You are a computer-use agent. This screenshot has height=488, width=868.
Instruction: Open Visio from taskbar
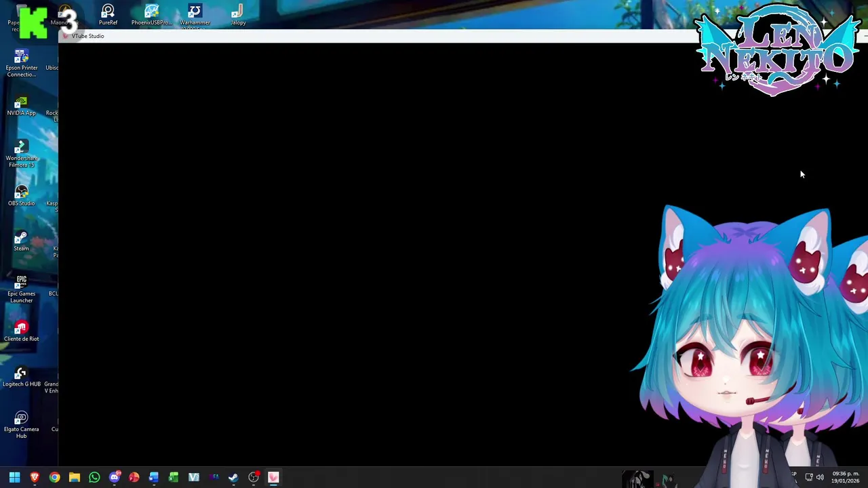pyautogui.click(x=194, y=477)
